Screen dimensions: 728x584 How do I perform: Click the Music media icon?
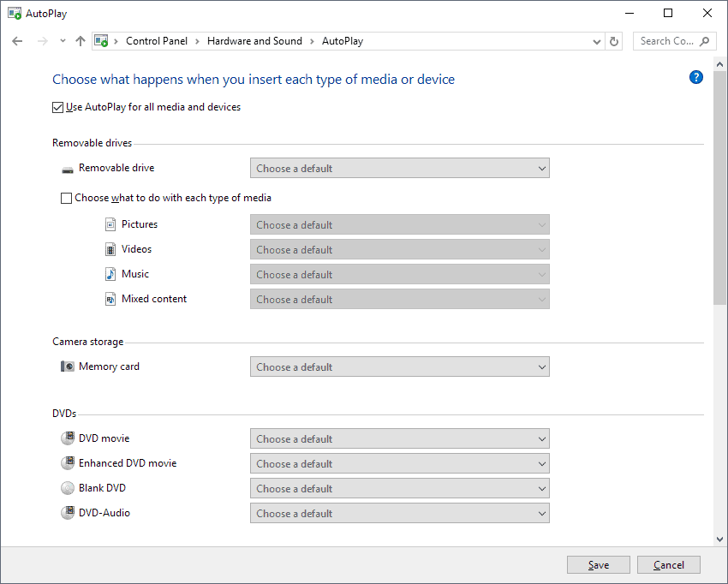click(110, 273)
